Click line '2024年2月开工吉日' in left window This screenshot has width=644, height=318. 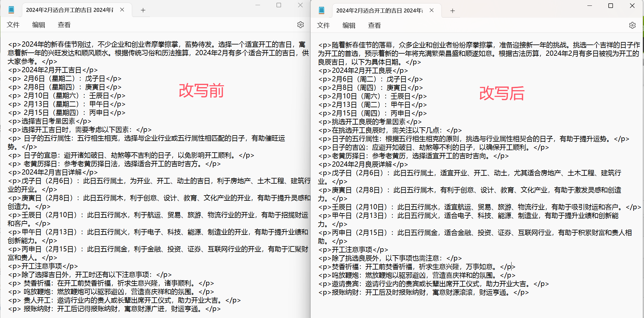pyautogui.click(x=53, y=70)
